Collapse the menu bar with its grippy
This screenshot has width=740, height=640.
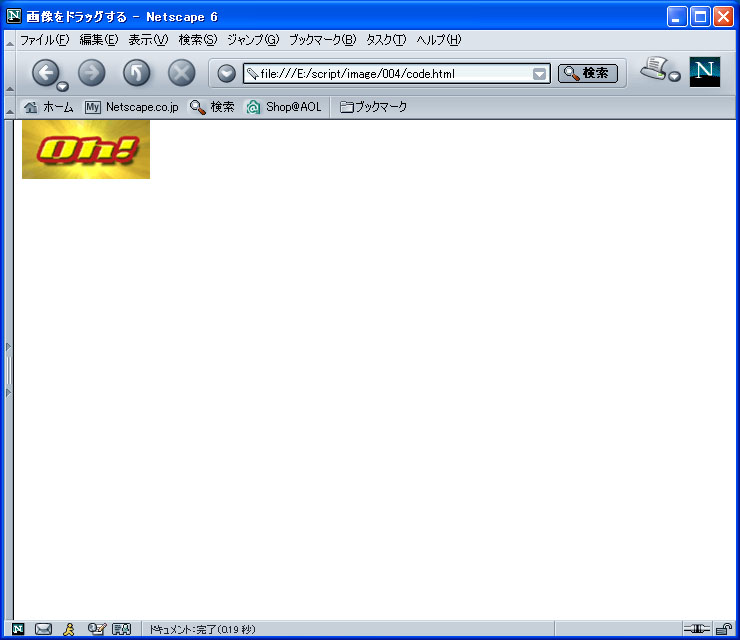[9, 41]
